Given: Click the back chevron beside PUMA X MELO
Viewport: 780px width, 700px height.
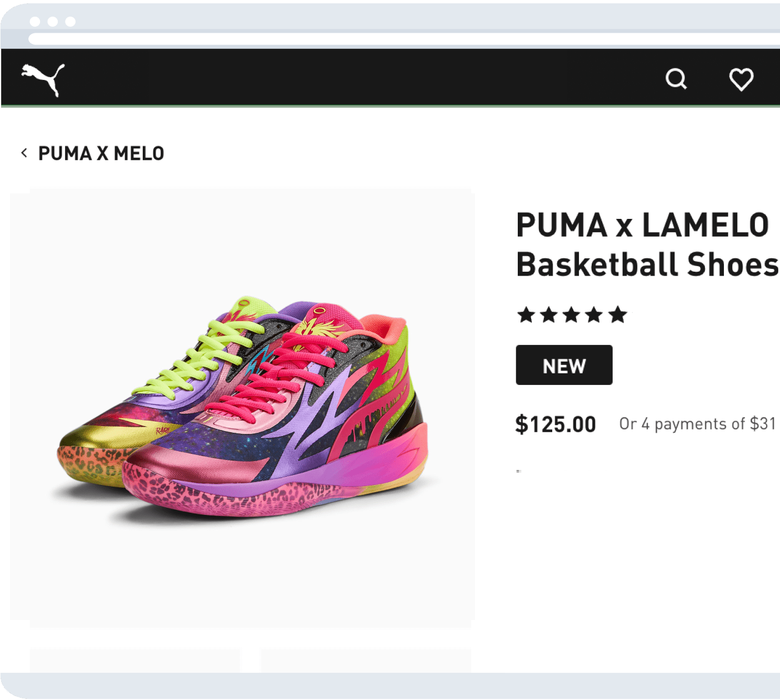Looking at the screenshot, I should click(24, 153).
